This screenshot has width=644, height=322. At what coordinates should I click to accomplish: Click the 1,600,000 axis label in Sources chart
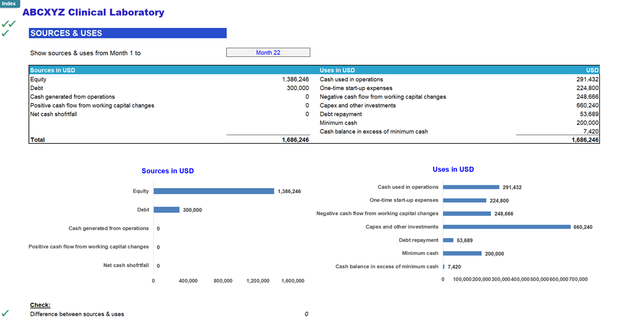tap(292, 281)
